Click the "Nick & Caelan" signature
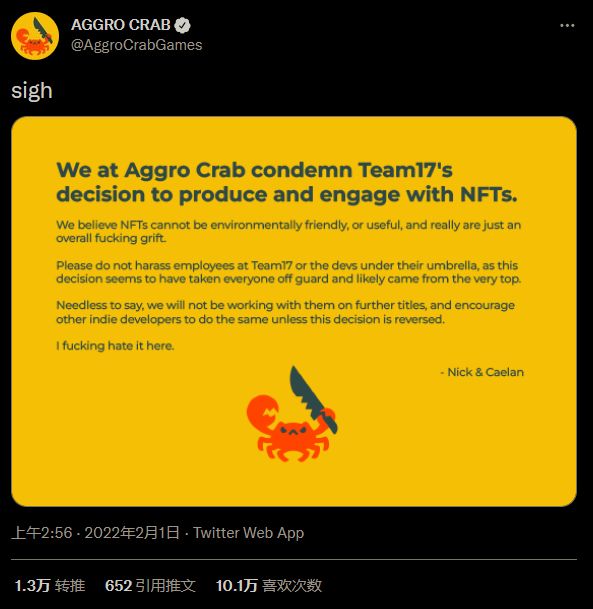The height and width of the screenshot is (609, 593). click(x=482, y=372)
